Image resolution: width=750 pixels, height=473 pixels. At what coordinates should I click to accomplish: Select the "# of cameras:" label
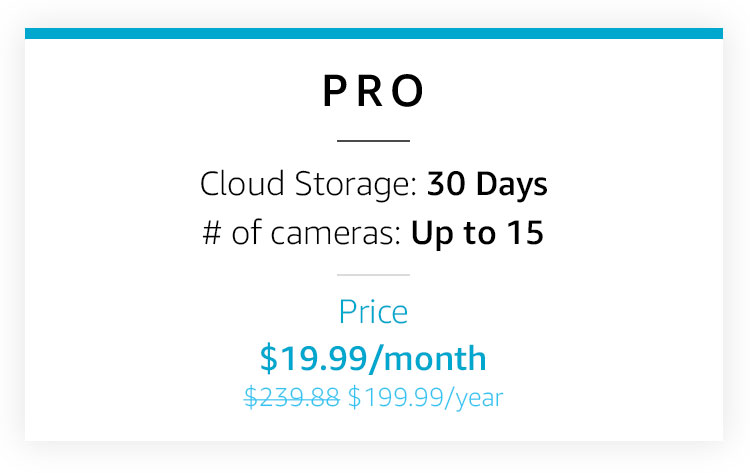pyautogui.click(x=301, y=233)
